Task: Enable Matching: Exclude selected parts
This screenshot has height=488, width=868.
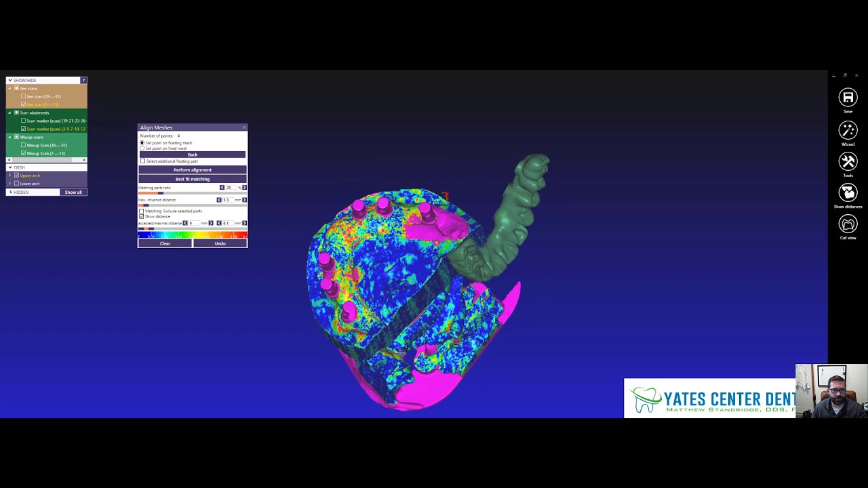Action: (x=142, y=211)
